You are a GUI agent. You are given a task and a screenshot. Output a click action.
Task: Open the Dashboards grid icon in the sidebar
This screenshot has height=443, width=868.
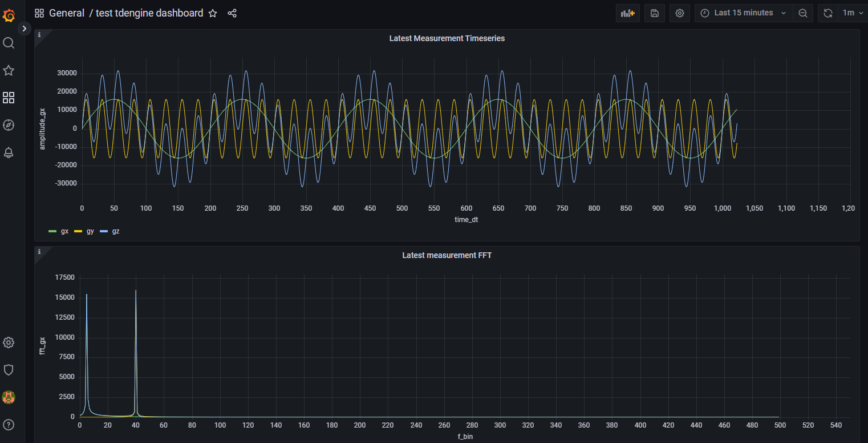(x=9, y=98)
